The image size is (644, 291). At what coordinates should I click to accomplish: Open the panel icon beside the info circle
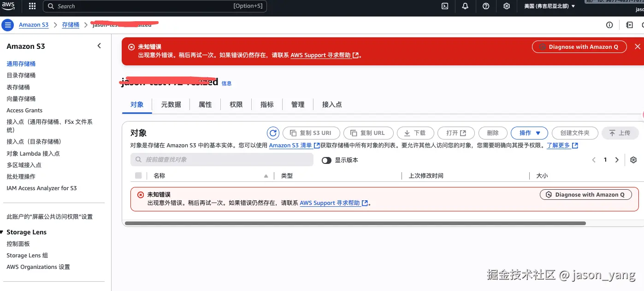[x=629, y=25]
